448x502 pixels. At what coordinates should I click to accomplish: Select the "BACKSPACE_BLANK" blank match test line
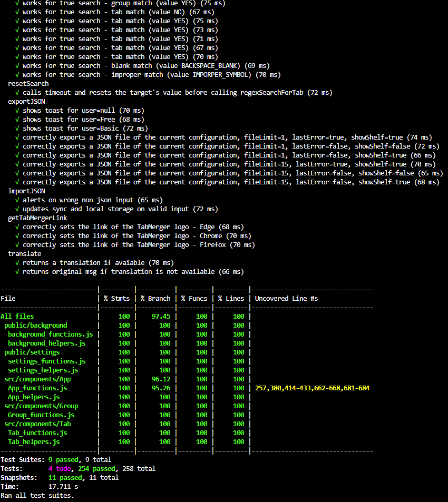pyautogui.click(x=142, y=66)
